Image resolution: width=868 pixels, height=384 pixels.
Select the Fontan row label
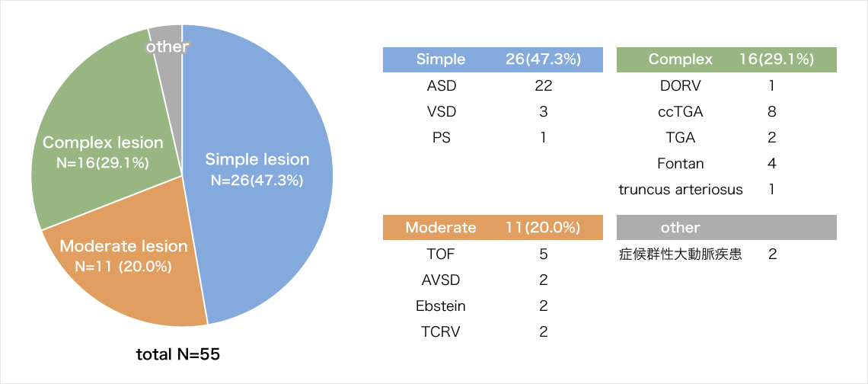coord(680,164)
